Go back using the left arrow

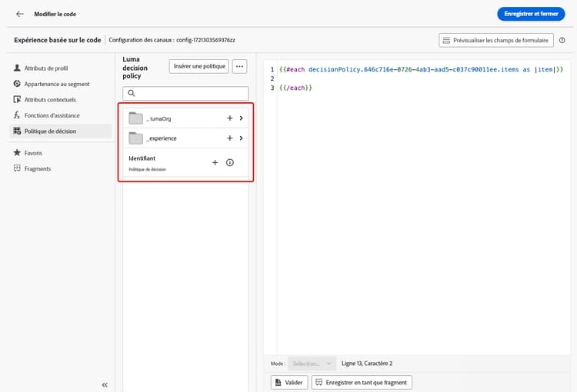click(20, 14)
